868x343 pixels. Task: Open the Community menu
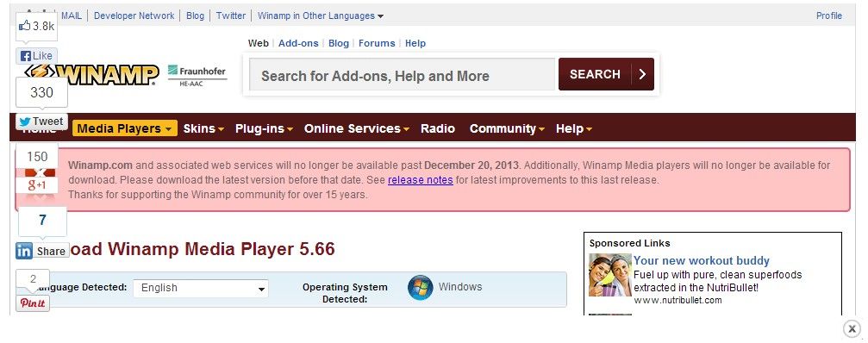point(507,128)
